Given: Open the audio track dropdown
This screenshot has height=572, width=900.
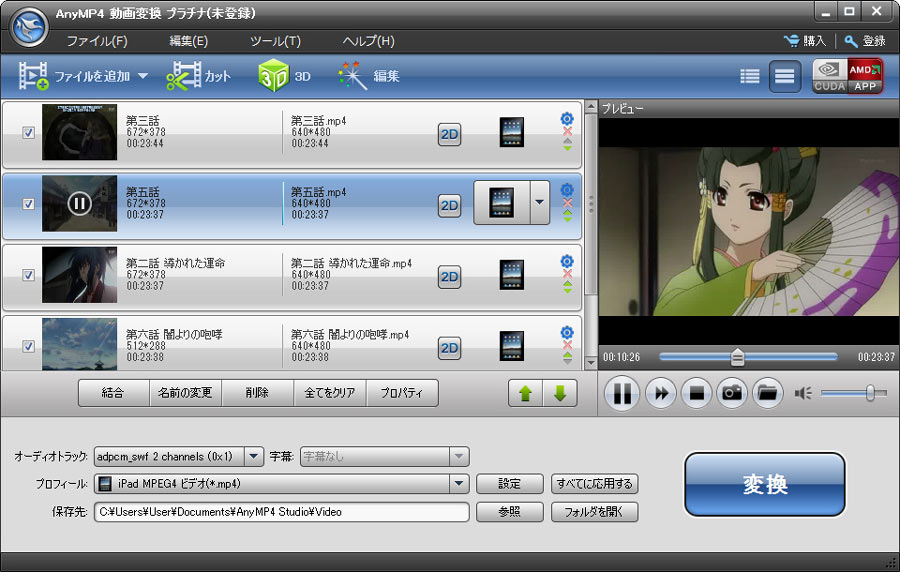Looking at the screenshot, I should click(x=253, y=457).
